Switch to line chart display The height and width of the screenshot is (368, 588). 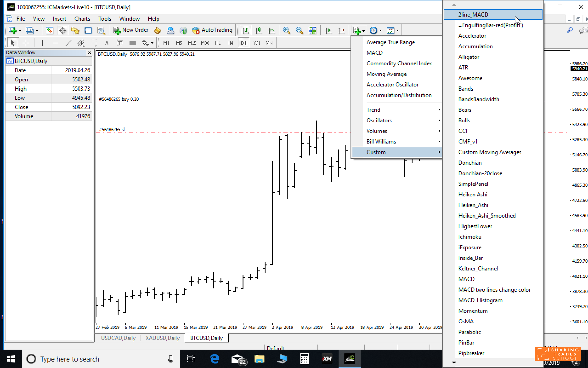[x=271, y=30]
